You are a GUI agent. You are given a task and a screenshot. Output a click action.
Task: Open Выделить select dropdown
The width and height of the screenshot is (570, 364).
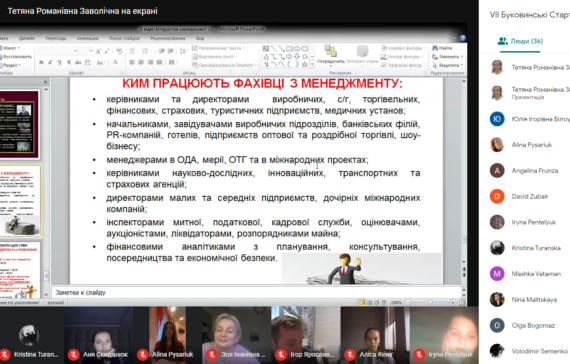tap(447, 65)
